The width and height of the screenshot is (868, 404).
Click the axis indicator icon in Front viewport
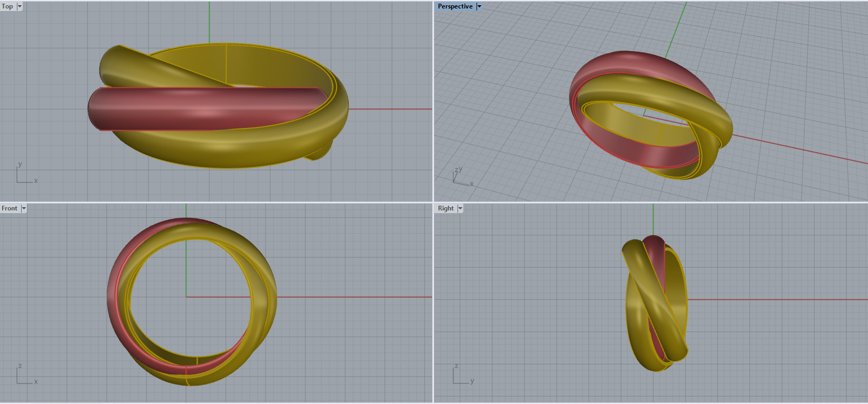pos(26,374)
